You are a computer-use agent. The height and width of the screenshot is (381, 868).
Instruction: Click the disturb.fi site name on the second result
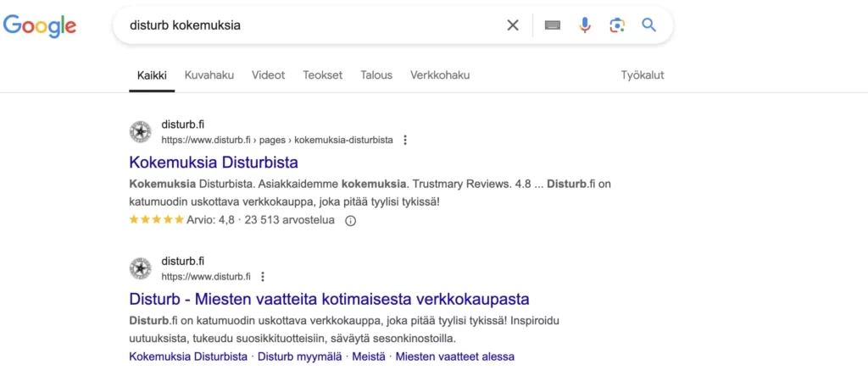click(183, 261)
